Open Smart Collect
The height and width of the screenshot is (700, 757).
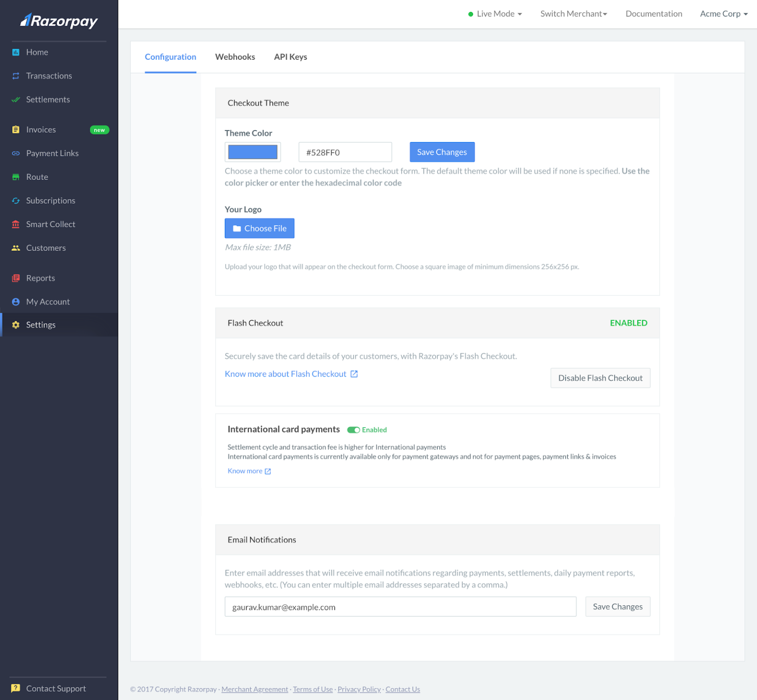coord(51,224)
